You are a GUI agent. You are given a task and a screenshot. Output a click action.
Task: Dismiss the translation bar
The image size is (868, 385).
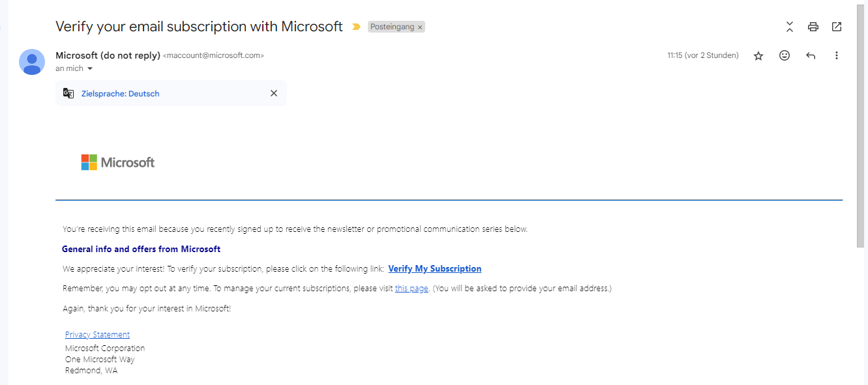tap(274, 93)
